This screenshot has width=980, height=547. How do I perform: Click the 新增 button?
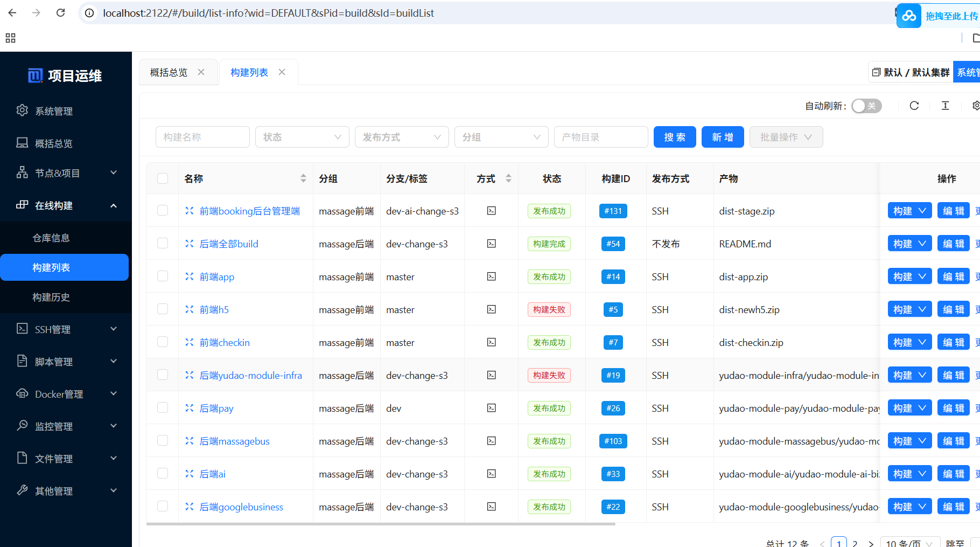point(723,137)
